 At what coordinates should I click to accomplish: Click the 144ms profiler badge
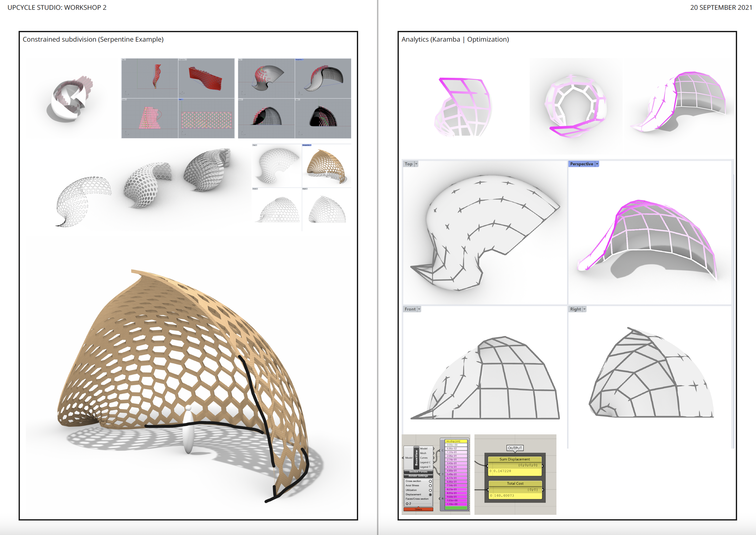(418, 509)
